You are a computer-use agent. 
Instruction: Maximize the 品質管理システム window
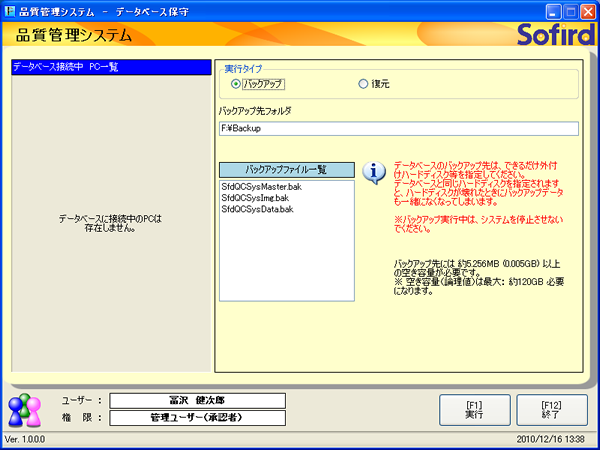point(571,10)
